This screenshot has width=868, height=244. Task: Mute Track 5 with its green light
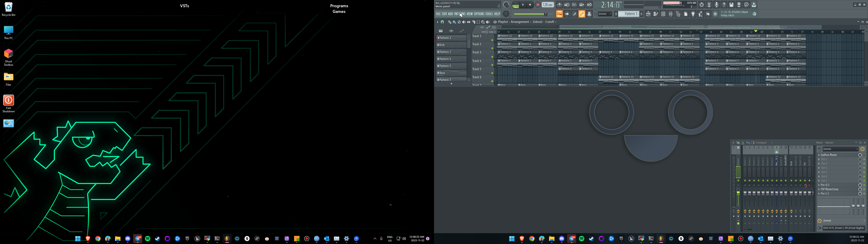(x=492, y=73)
